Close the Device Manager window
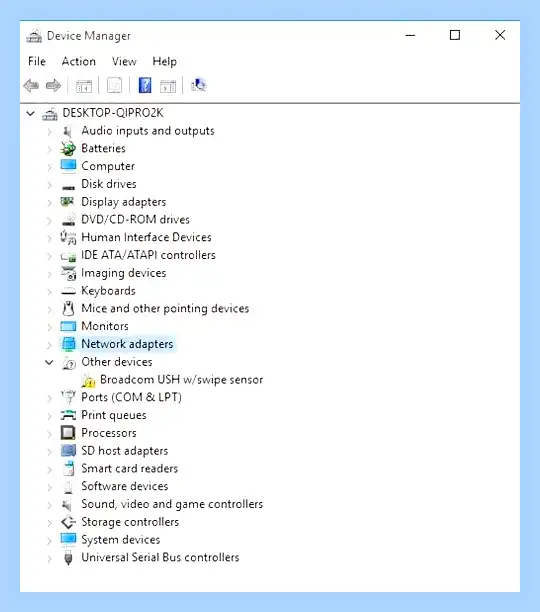The image size is (540, 612). pyautogui.click(x=500, y=36)
